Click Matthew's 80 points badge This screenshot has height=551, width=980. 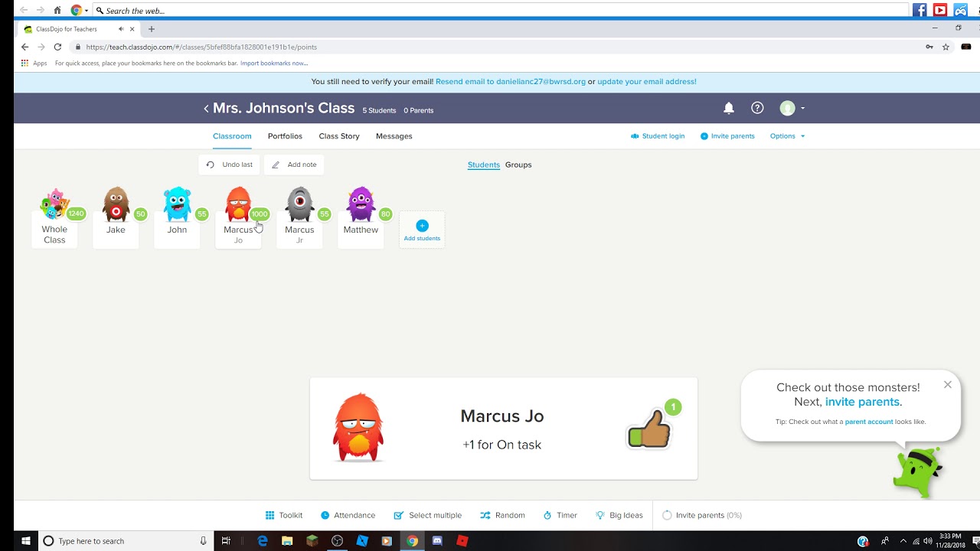[x=385, y=214]
